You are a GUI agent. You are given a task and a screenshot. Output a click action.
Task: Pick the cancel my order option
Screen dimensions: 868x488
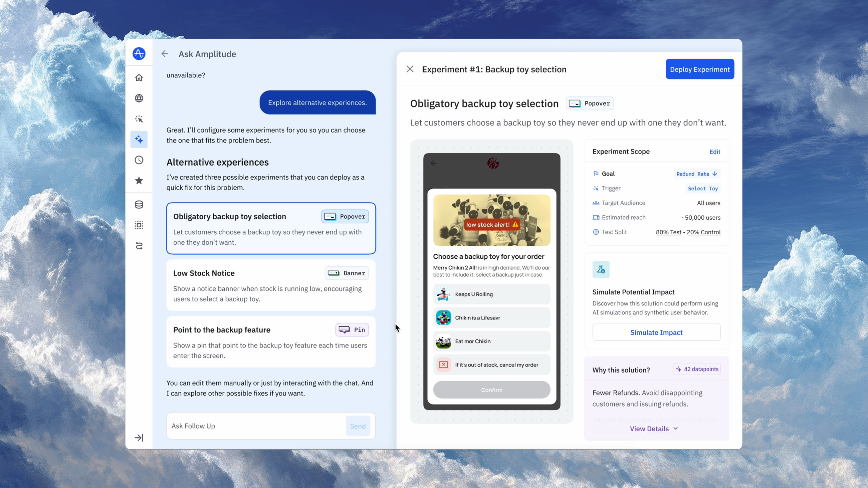[x=492, y=365]
